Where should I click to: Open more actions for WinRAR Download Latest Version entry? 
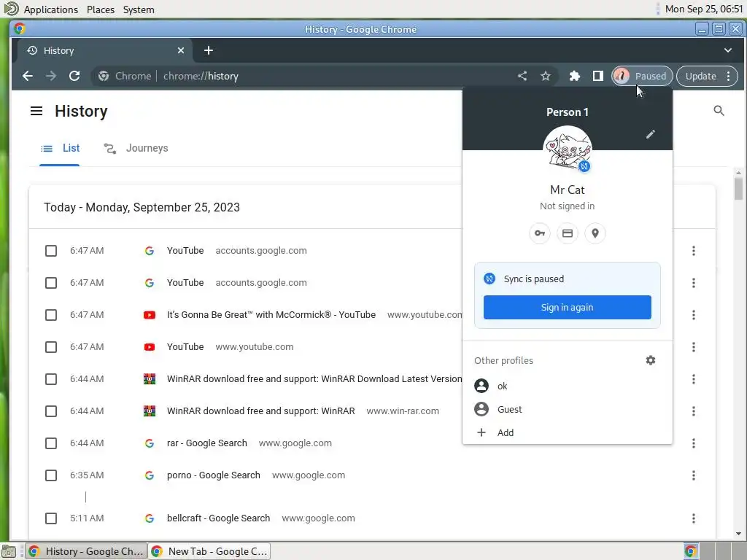point(694,379)
